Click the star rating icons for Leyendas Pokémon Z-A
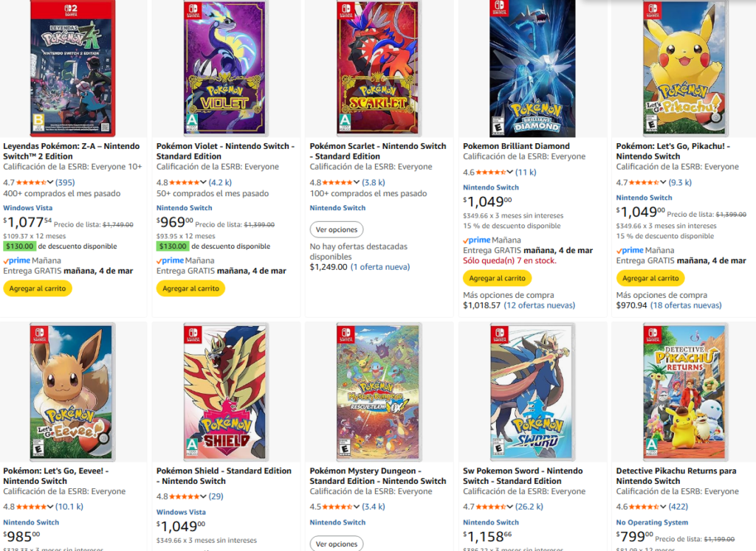Screen dimensions: 756x551 pyautogui.click(x=31, y=182)
